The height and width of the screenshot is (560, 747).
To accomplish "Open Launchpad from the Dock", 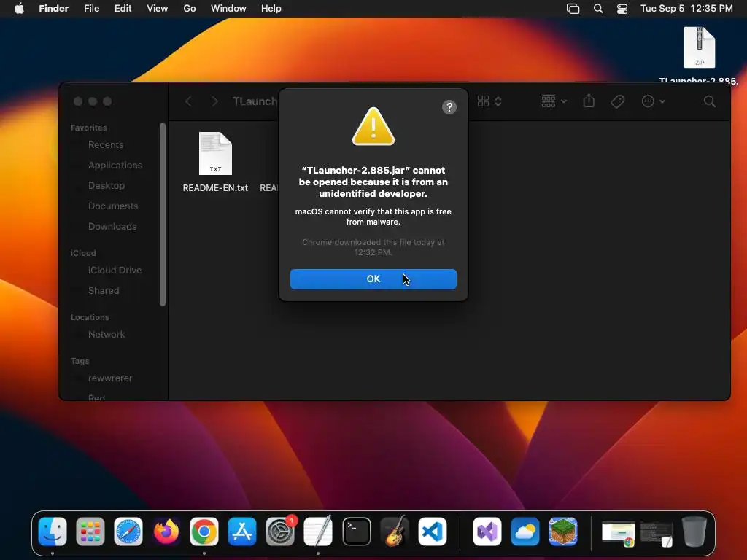I will pyautogui.click(x=90, y=532).
